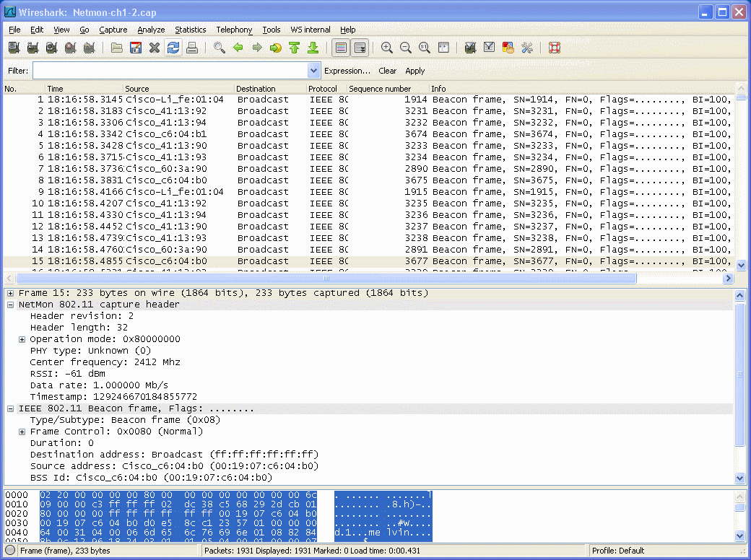Start a new live capture icon
751x560 pixels.
click(52, 48)
